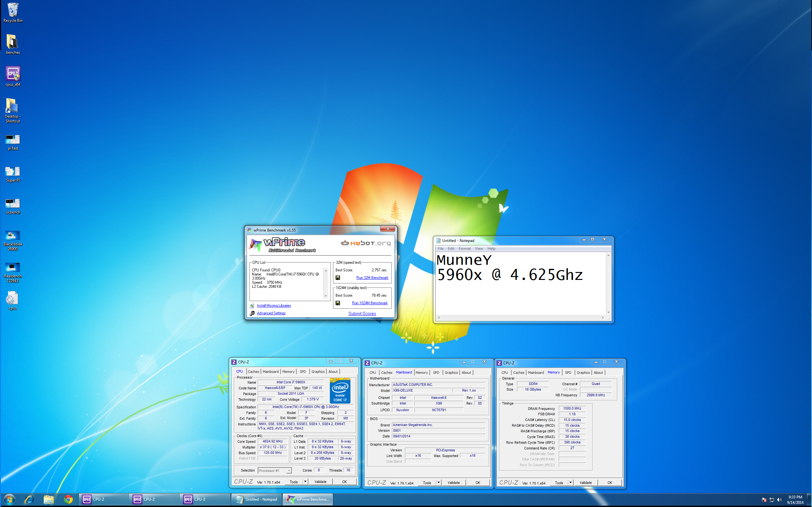Click the Submit Scores link
The width and height of the screenshot is (812, 507).
362,313
